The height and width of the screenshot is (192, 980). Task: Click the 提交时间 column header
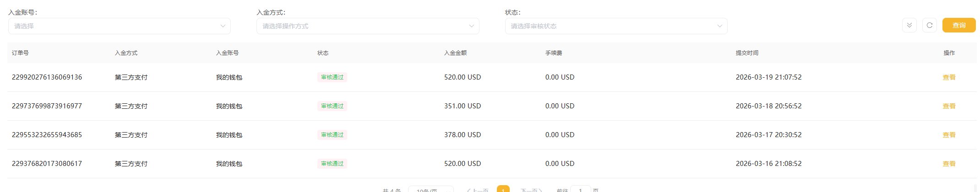(x=746, y=53)
